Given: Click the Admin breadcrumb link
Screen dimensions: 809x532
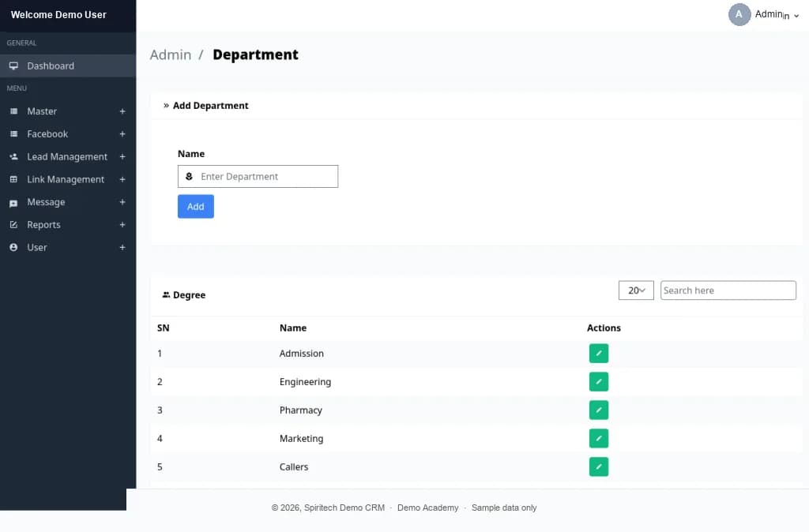Looking at the screenshot, I should pos(171,54).
